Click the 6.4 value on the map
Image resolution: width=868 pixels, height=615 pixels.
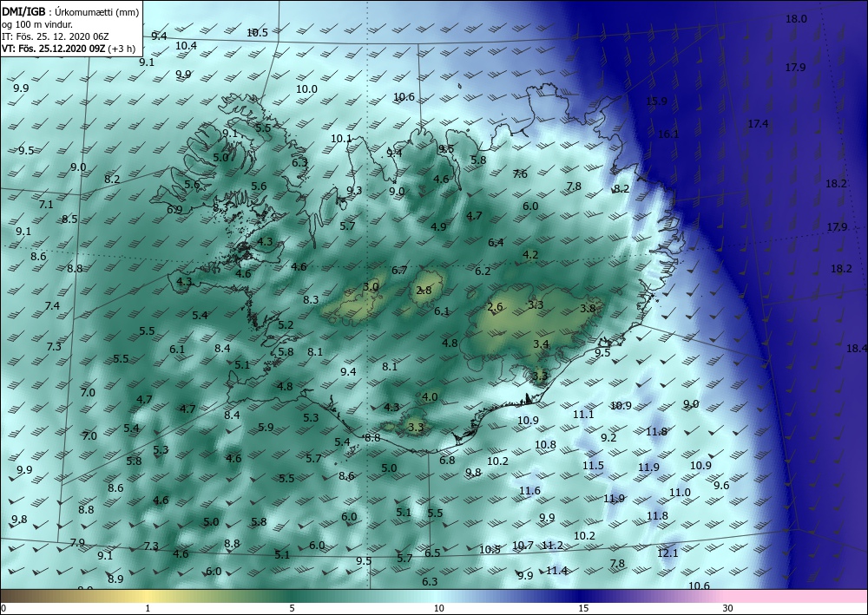[496, 242]
